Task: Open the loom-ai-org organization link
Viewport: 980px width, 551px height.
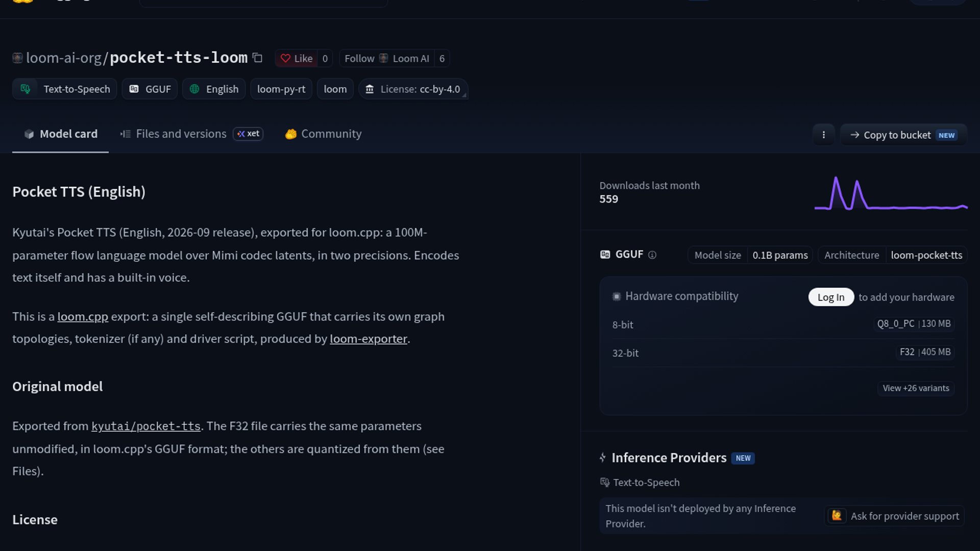Action: pos(64,58)
